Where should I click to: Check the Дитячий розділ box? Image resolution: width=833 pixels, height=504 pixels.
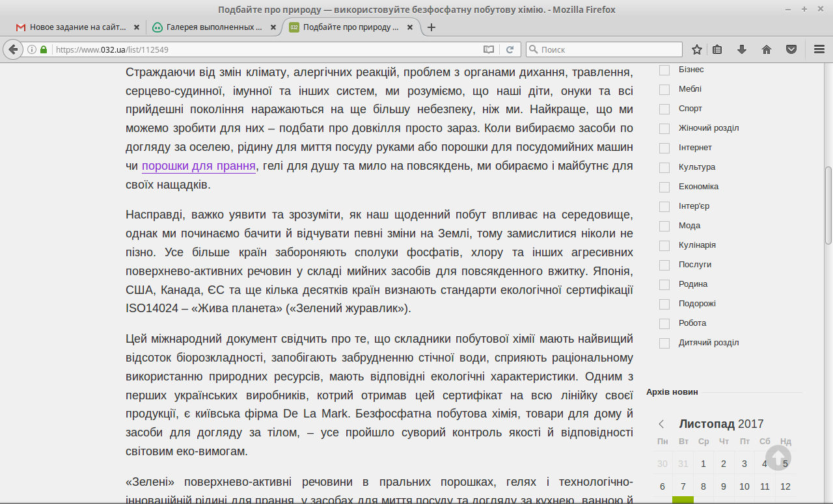pos(664,343)
